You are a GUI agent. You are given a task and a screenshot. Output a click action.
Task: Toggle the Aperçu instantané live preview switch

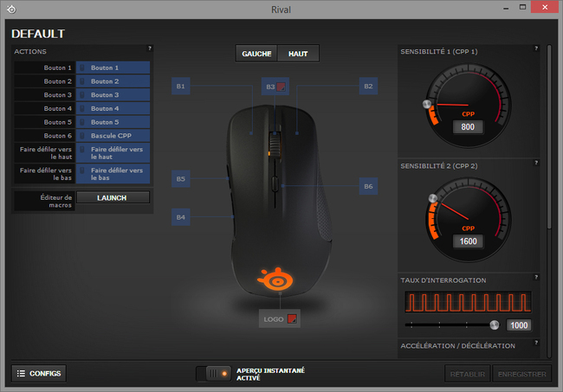pos(214,374)
